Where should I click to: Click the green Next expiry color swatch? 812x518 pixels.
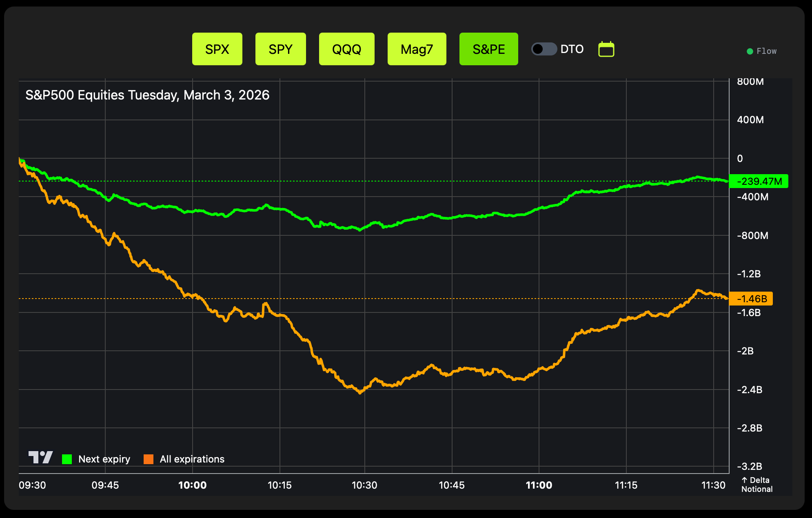[x=67, y=459]
